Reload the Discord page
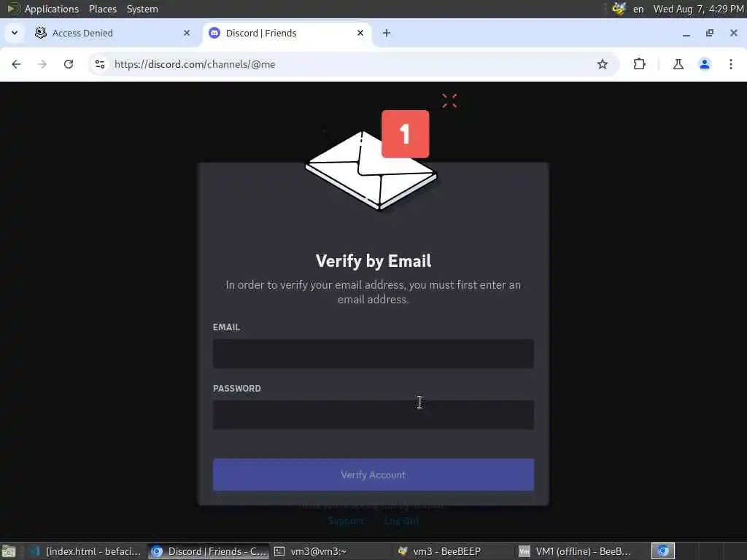The image size is (747, 560). (69, 64)
